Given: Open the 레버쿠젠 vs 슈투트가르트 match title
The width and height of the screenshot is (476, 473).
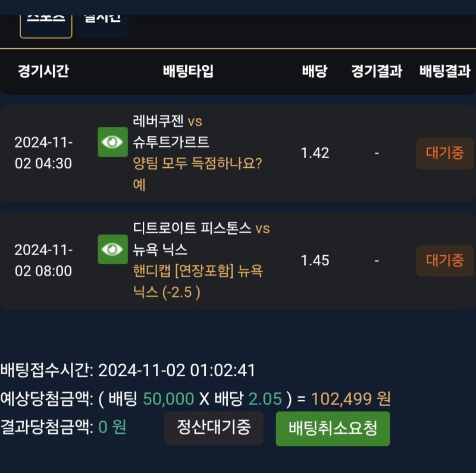Looking at the screenshot, I should (x=171, y=131).
